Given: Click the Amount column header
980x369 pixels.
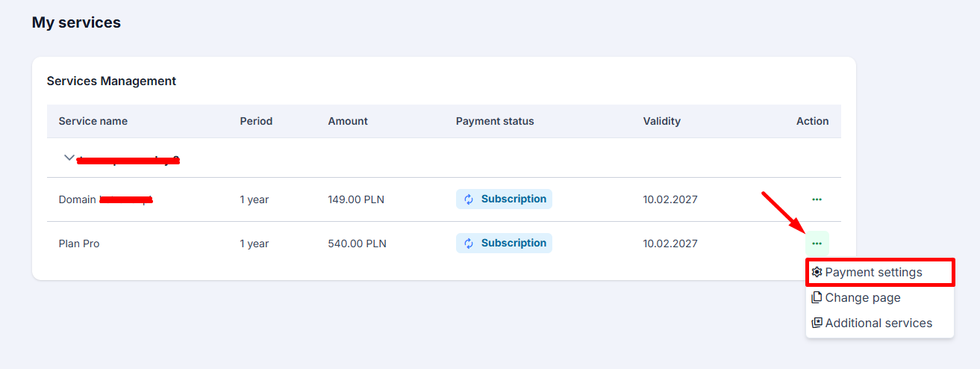Looking at the screenshot, I should pos(348,121).
